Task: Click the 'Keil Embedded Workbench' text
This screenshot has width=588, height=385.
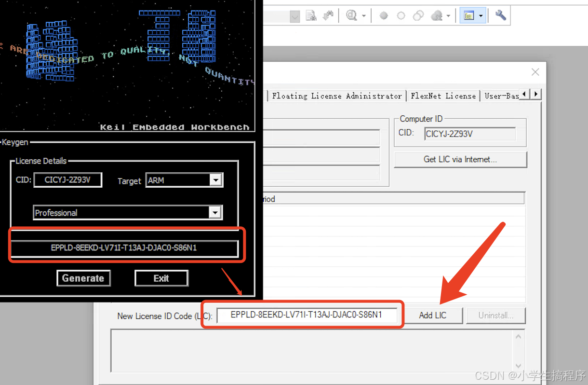Action: click(x=174, y=127)
